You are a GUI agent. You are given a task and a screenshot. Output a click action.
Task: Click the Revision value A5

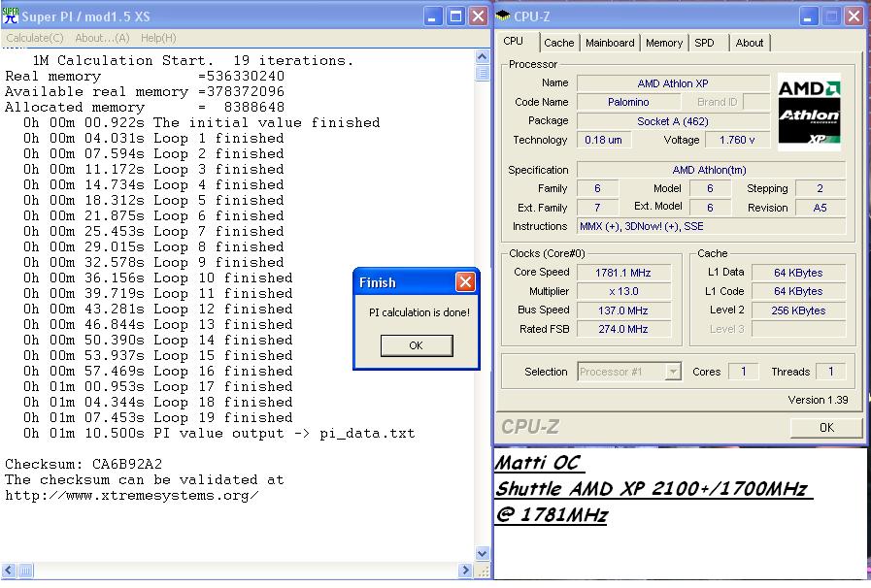click(x=820, y=208)
